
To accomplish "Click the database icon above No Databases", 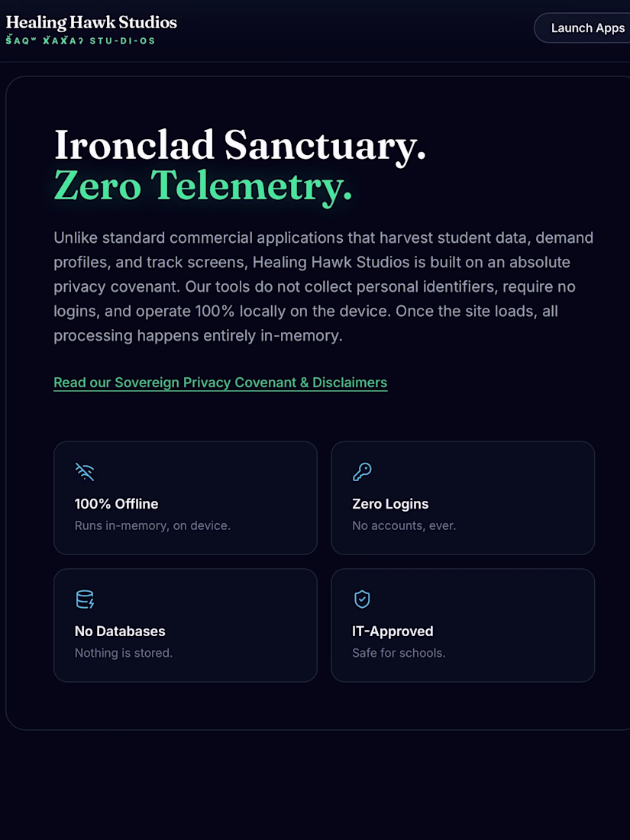I will 85,599.
